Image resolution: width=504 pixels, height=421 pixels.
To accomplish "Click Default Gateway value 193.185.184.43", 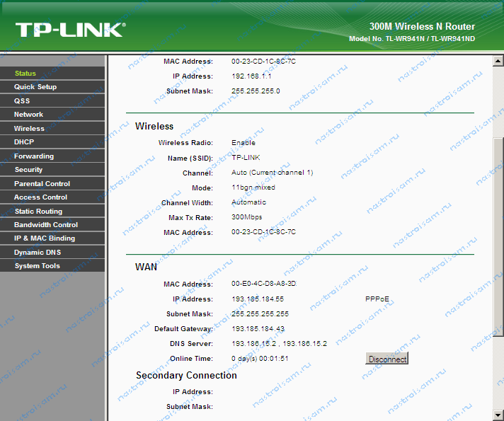I will click(x=258, y=328).
